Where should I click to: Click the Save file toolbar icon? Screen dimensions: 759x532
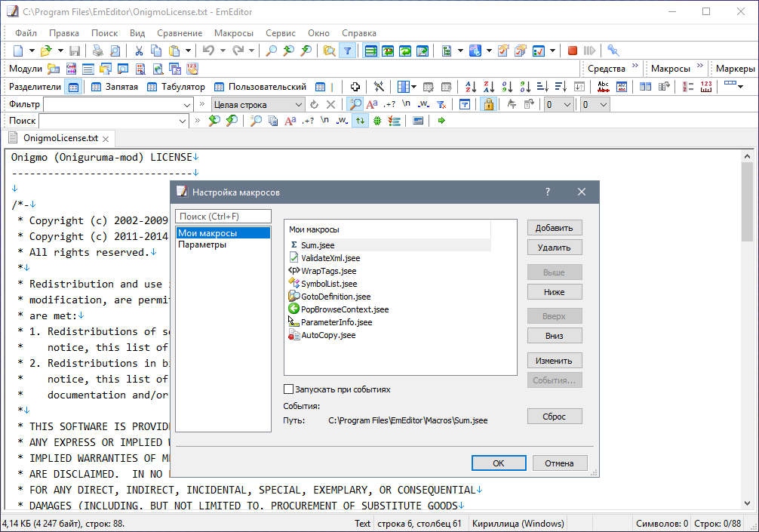75,51
